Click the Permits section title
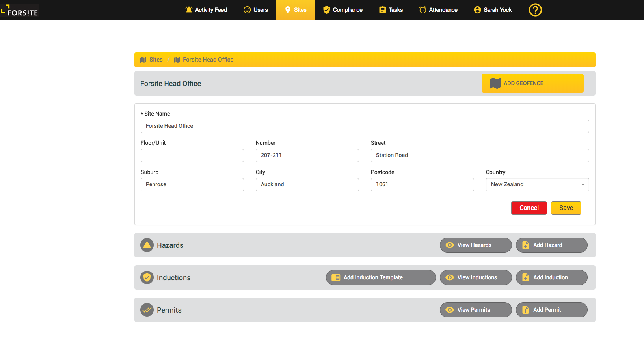This screenshot has height=339, width=644. point(169,310)
